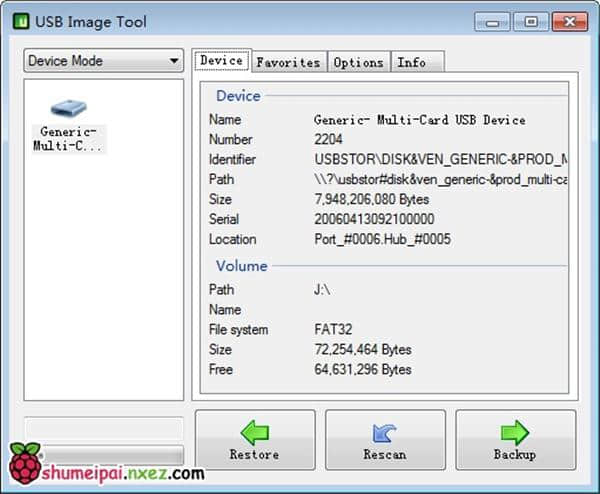600x494 pixels.
Task: Go to the Options tab
Action: (x=358, y=62)
